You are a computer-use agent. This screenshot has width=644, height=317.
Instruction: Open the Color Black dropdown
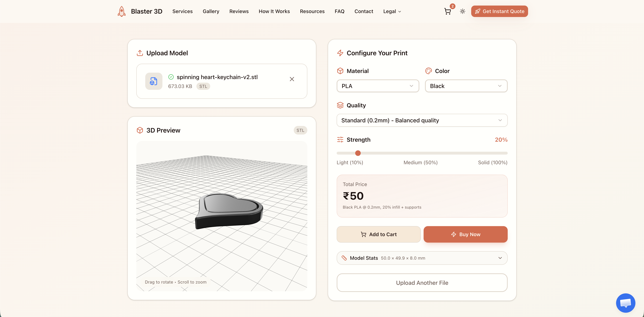pos(466,86)
